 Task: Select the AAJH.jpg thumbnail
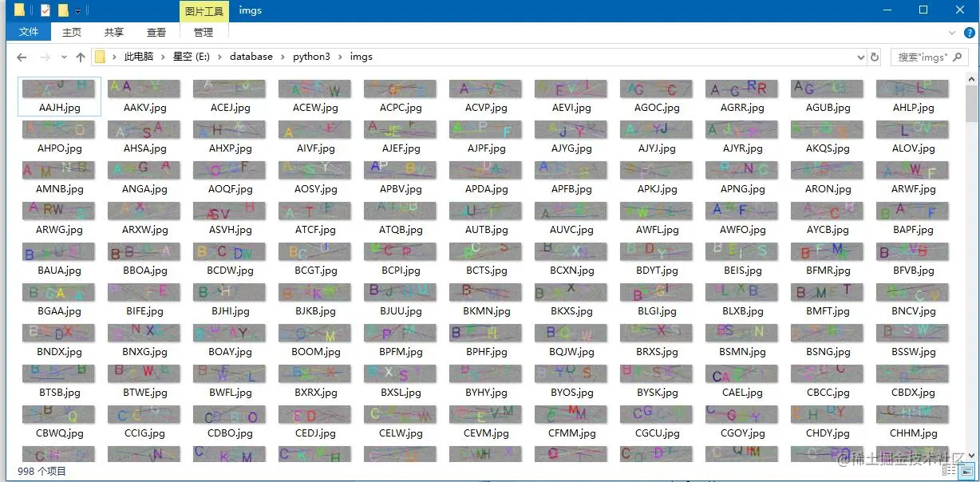coord(59,89)
